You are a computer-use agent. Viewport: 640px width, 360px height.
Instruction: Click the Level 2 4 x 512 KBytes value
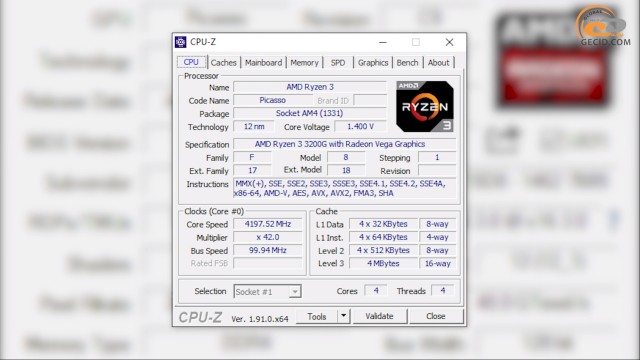(x=383, y=250)
